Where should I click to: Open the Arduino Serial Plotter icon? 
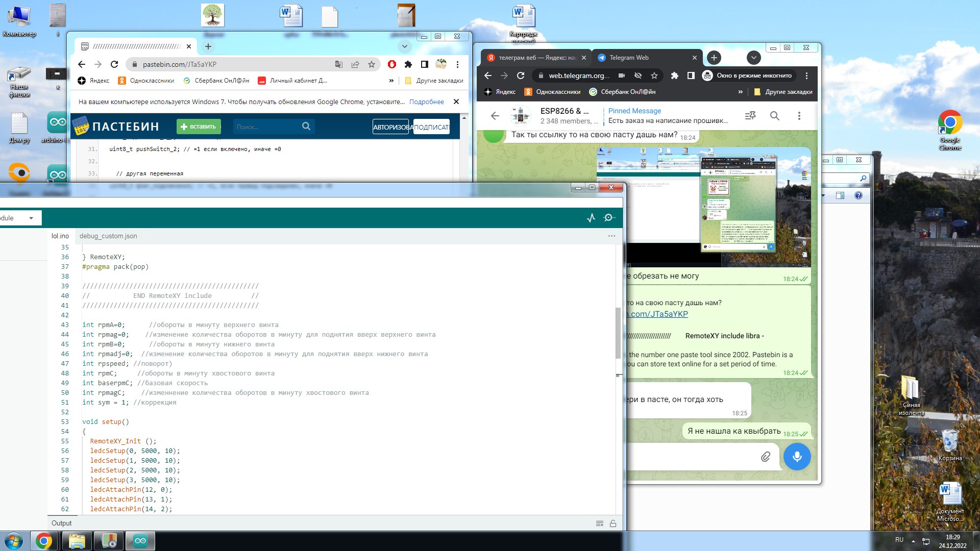pos(591,218)
